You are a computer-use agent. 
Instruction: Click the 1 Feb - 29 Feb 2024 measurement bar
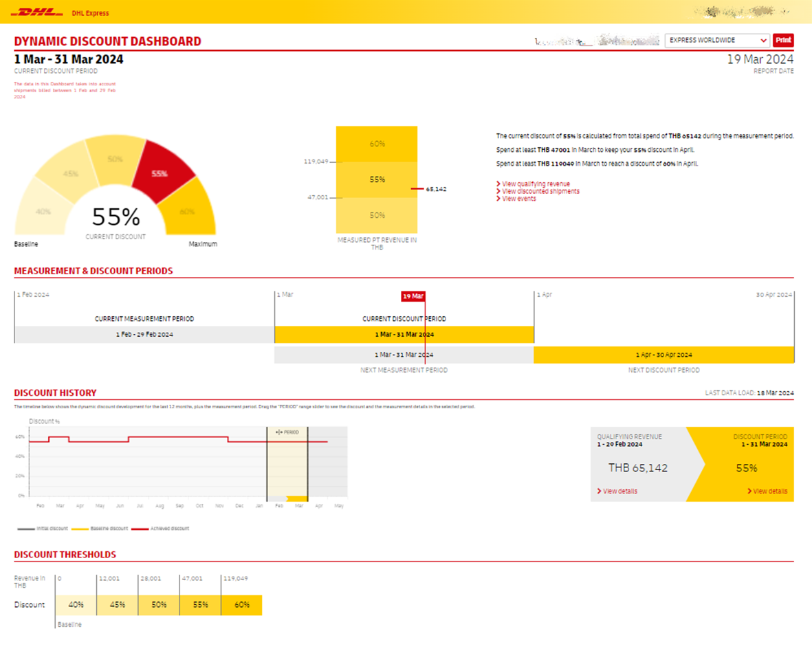144,335
